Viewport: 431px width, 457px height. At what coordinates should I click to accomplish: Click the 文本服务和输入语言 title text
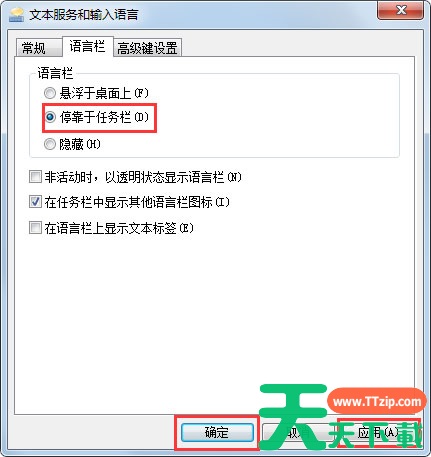point(84,15)
